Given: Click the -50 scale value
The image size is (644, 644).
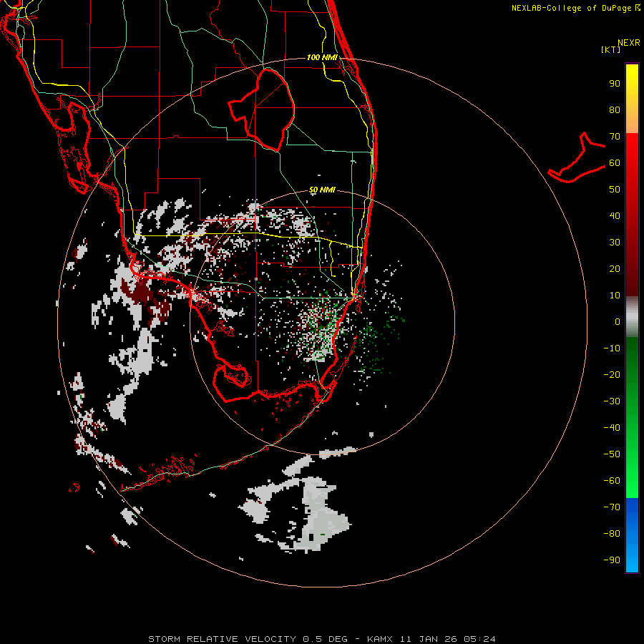Looking at the screenshot, I should pyautogui.click(x=612, y=454).
